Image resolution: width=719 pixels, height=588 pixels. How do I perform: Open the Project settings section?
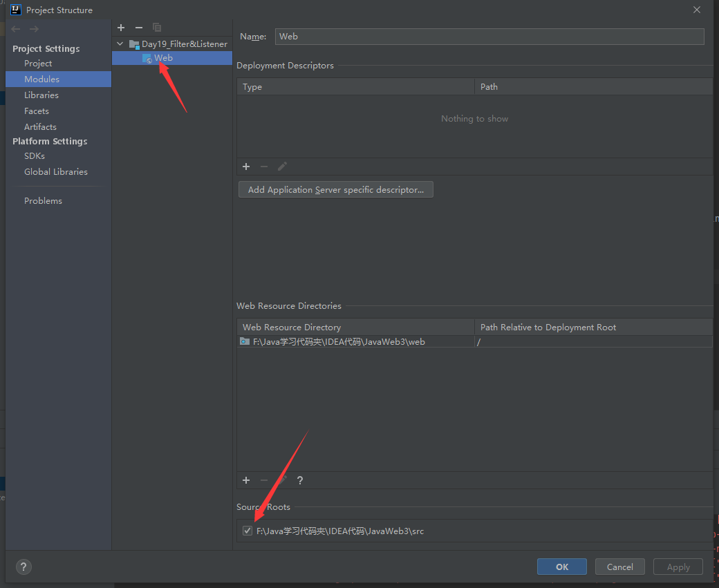[x=38, y=64]
